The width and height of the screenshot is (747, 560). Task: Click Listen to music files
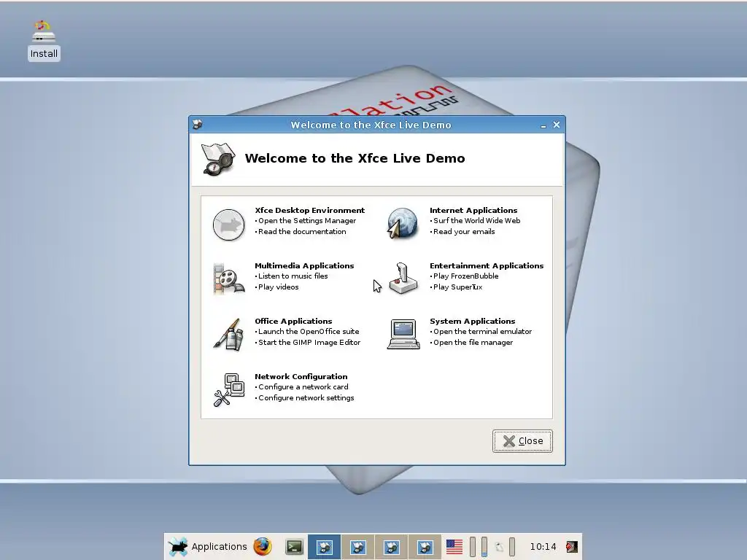coord(293,276)
